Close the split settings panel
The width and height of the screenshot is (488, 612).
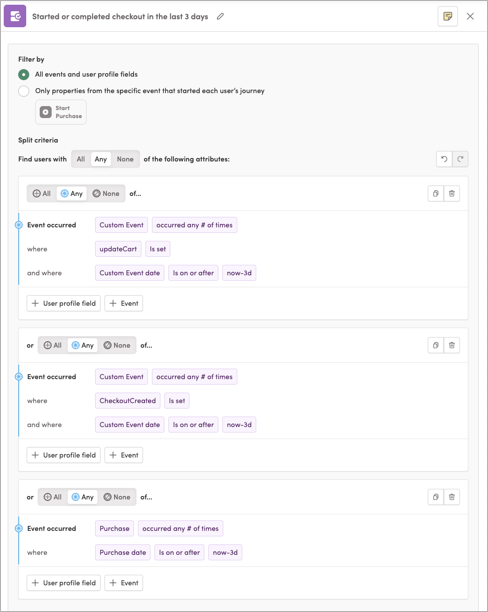[x=470, y=16]
